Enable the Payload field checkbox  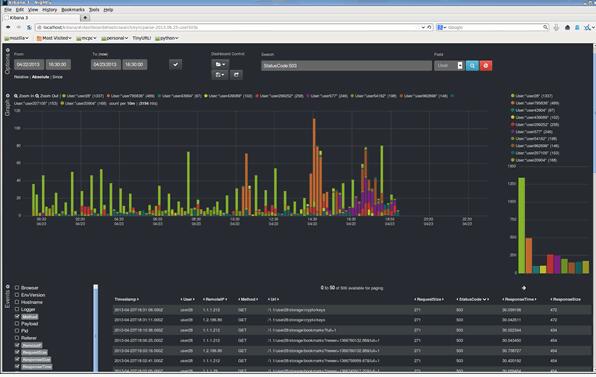17,323
